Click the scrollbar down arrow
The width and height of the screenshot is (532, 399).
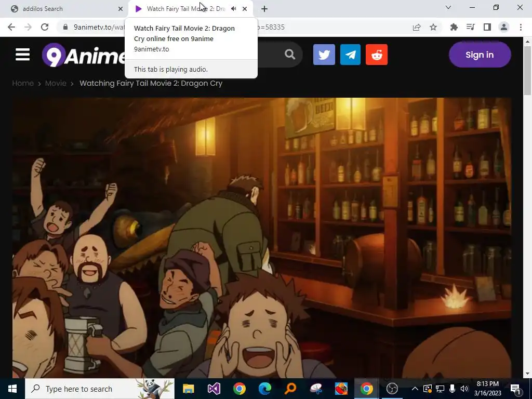click(x=527, y=374)
